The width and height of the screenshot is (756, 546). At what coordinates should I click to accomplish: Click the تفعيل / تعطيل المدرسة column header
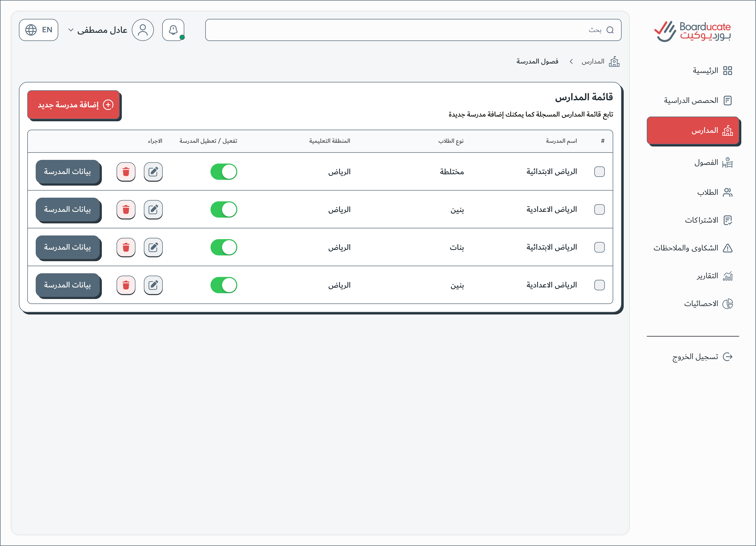tap(208, 141)
